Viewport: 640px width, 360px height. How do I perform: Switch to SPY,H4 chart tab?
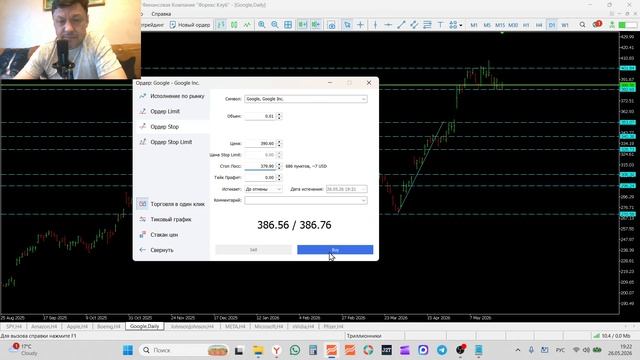(13, 327)
